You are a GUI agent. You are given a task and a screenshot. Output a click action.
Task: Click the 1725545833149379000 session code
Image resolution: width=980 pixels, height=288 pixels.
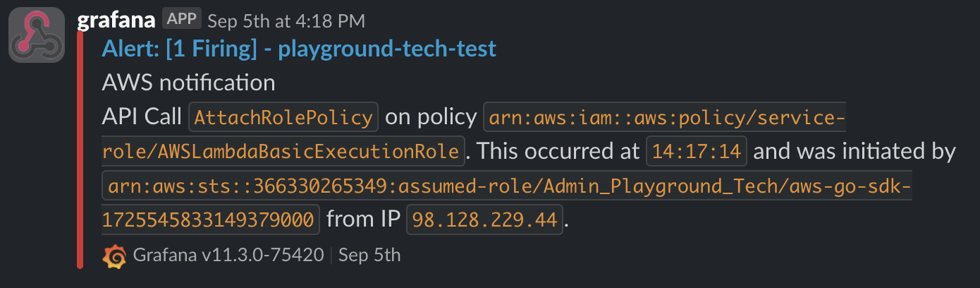coord(210,219)
